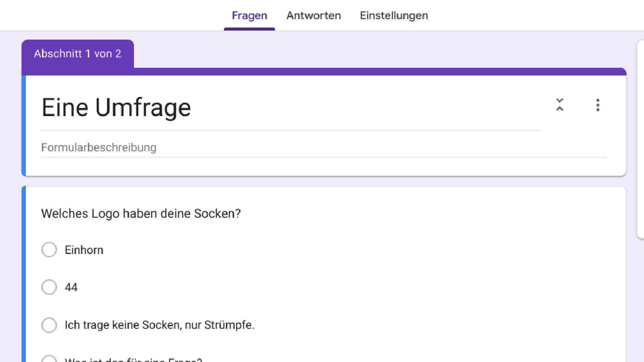Select the "44" radio option

tap(49, 287)
